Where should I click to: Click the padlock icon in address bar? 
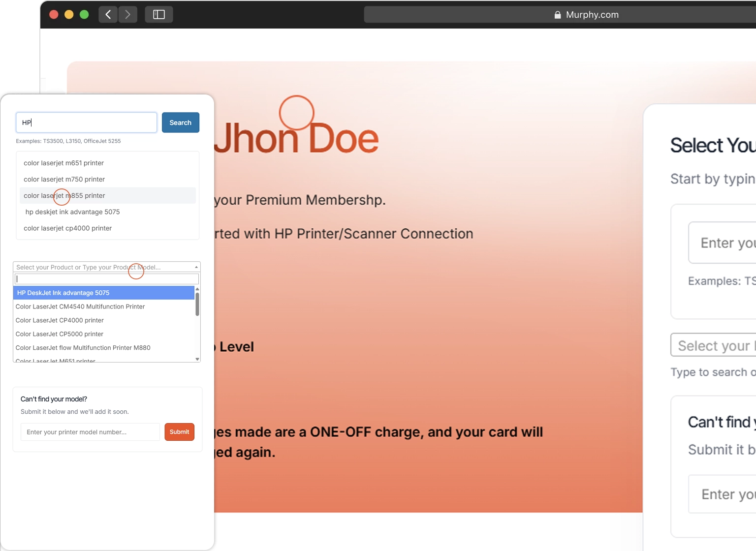coord(557,15)
